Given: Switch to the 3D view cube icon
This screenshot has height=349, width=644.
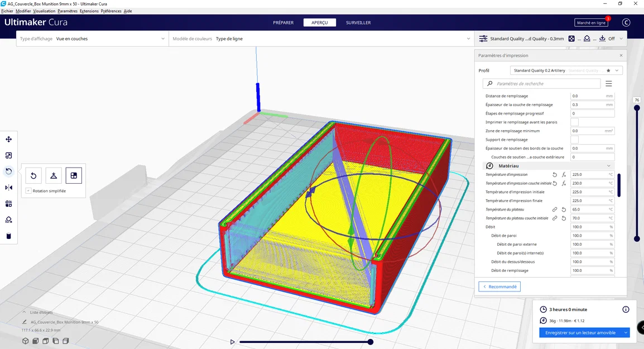Looking at the screenshot, I should tap(26, 341).
